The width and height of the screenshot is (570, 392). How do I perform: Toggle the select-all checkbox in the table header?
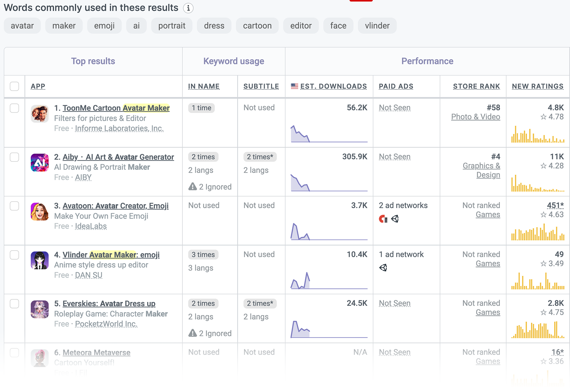point(14,86)
